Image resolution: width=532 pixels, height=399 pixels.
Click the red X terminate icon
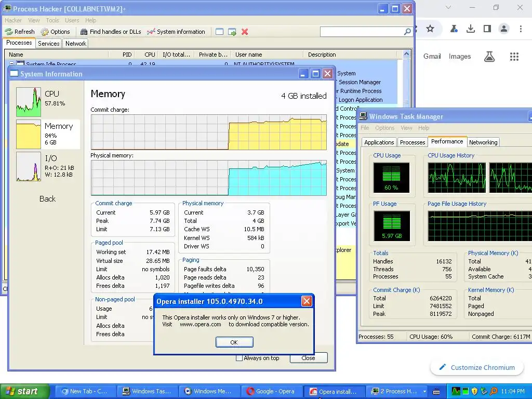[x=245, y=32]
